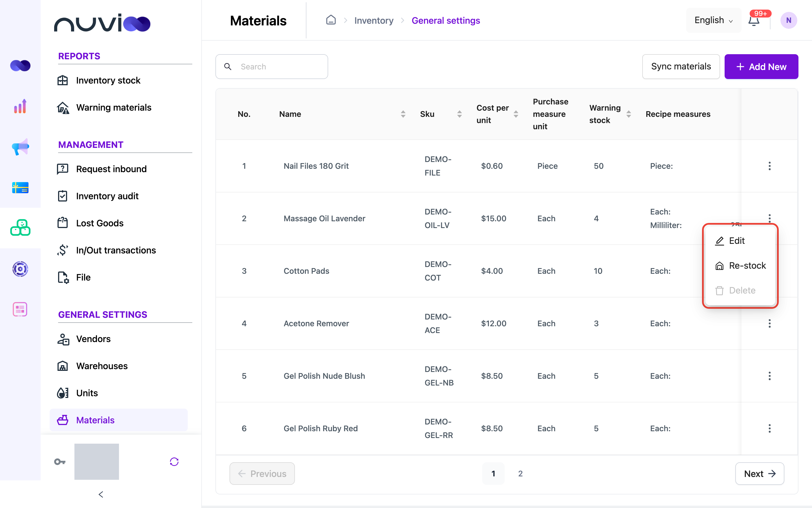The image size is (812, 508).
Task: Choose Edit in the context menu
Action: [x=740, y=240]
